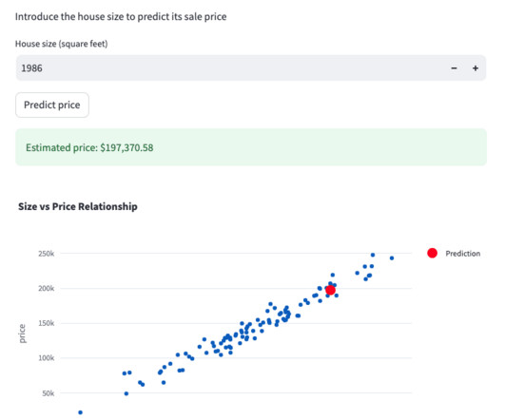505x420 pixels.
Task: Click the red Prediction legend marker
Action: point(432,254)
